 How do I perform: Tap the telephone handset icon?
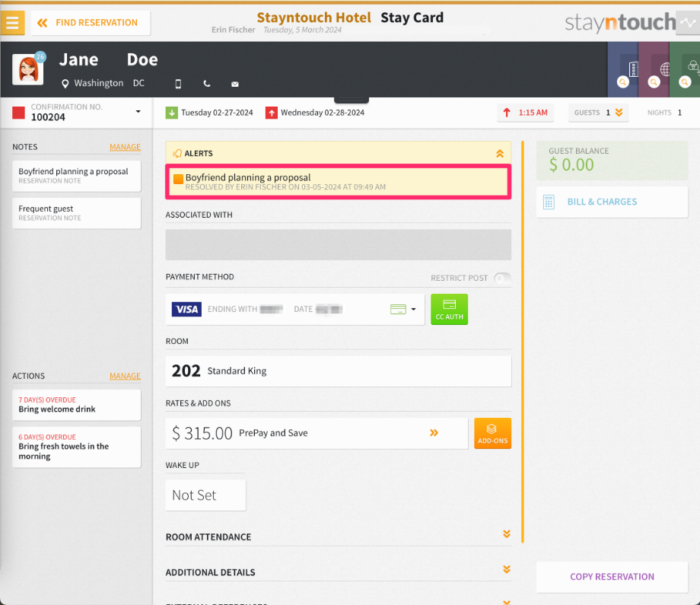point(207,84)
